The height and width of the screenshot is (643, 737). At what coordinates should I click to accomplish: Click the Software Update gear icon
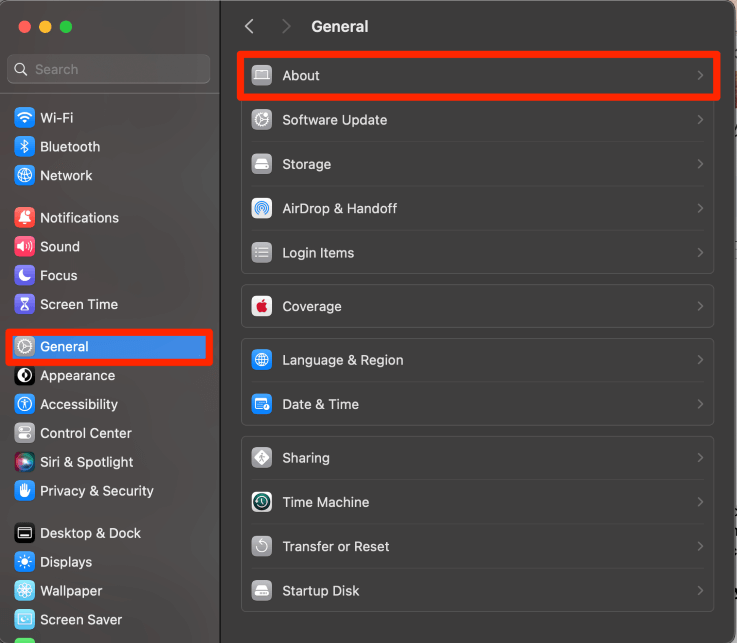coord(262,120)
